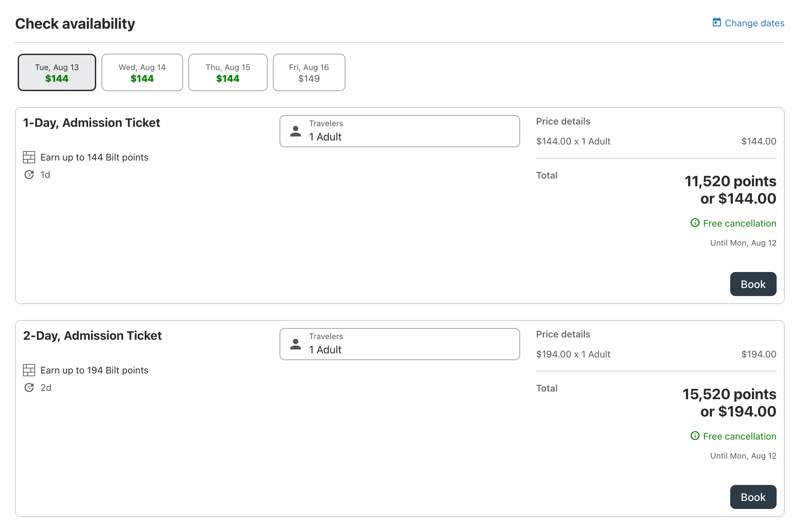The height and width of the screenshot is (532, 799).
Task: Click the duration clock icon next to 1d
Action: (29, 175)
